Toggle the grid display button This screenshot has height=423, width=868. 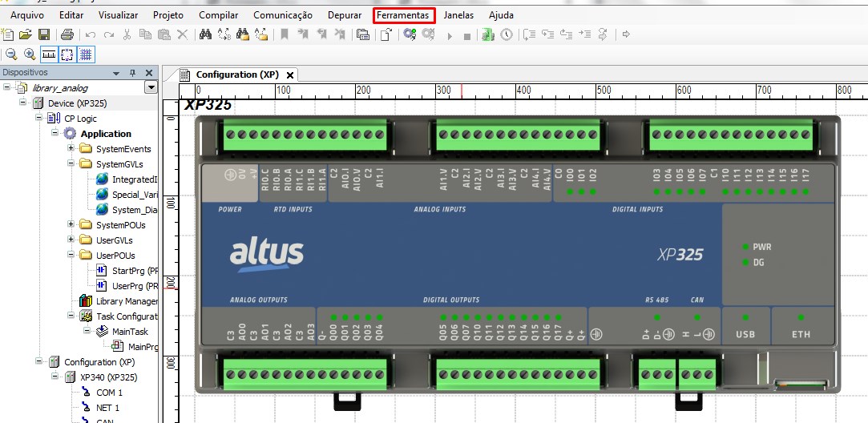pos(85,54)
